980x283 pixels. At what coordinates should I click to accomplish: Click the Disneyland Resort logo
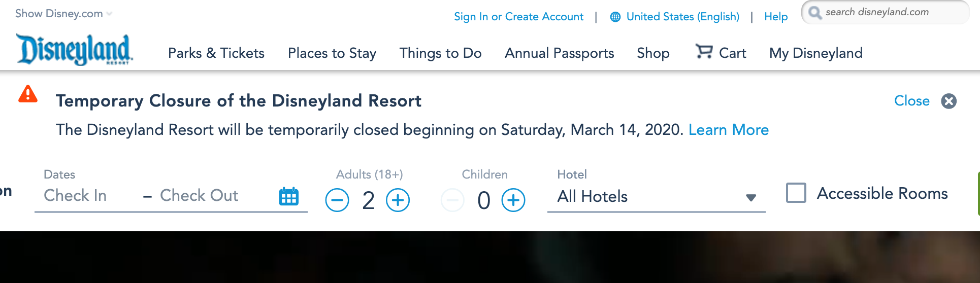tap(74, 50)
